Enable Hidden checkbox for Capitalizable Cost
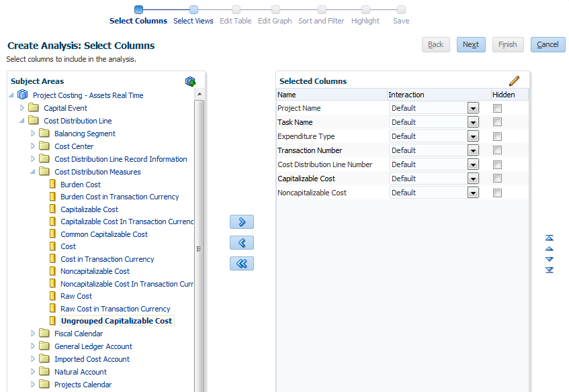Viewport: 569px width, 392px height. pyautogui.click(x=497, y=179)
